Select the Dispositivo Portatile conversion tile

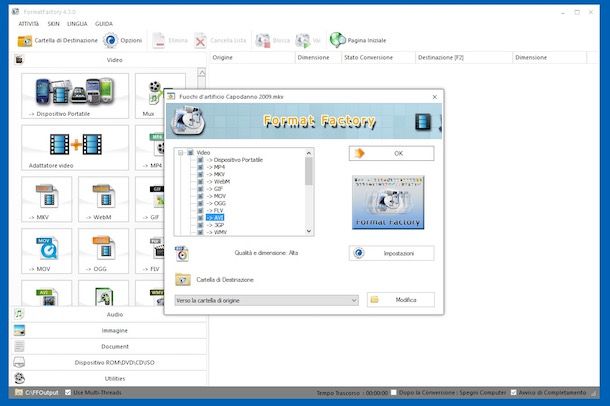pyautogui.click(x=75, y=96)
